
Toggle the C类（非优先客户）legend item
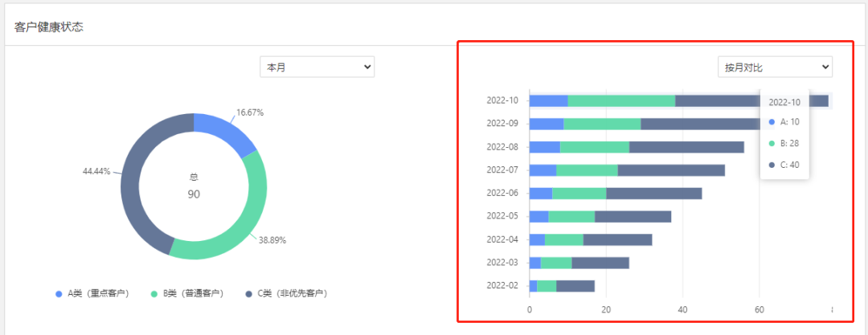(x=292, y=293)
